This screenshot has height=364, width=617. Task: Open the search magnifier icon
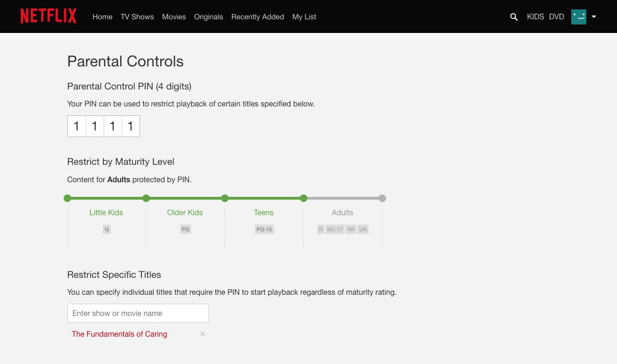514,17
